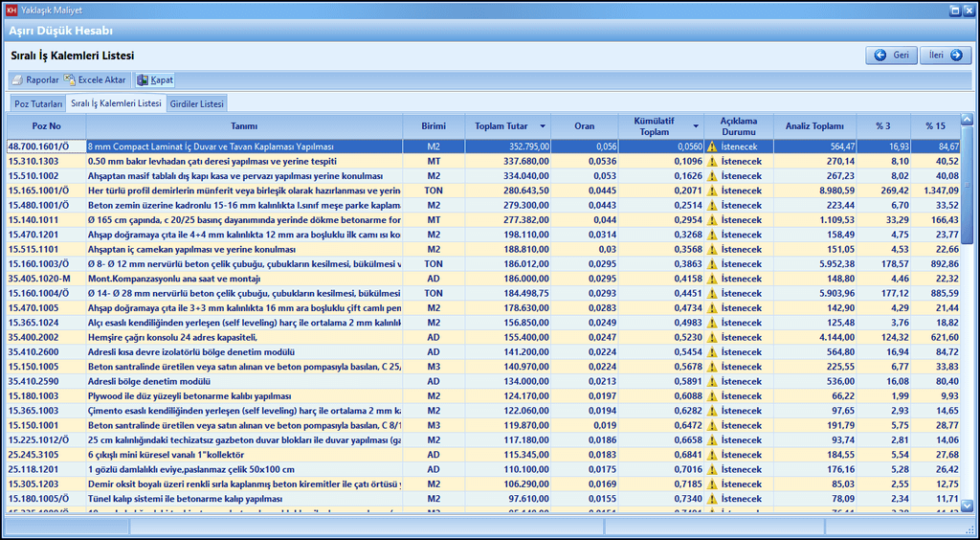Click warning icon in the 15.150.1005 row
Image resolution: width=980 pixels, height=540 pixels.
click(711, 367)
